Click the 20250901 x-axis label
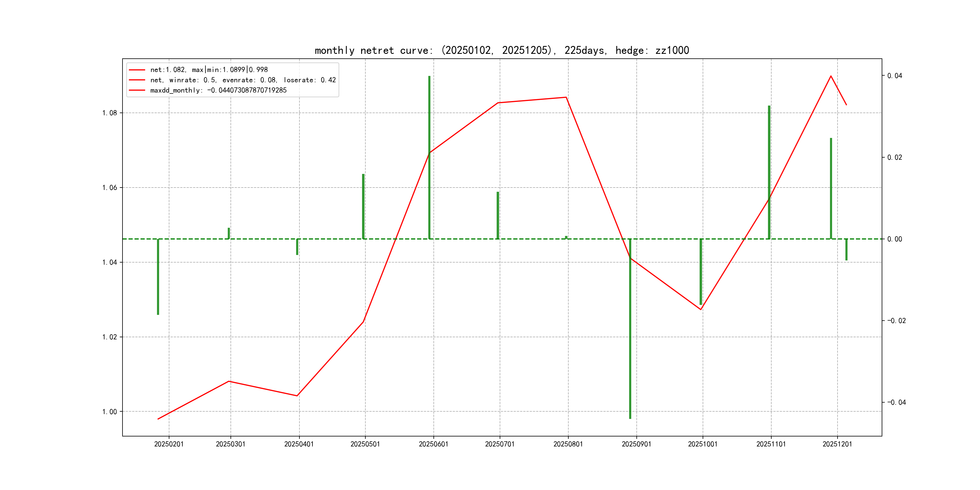This screenshot has width=980, height=490. point(636,444)
